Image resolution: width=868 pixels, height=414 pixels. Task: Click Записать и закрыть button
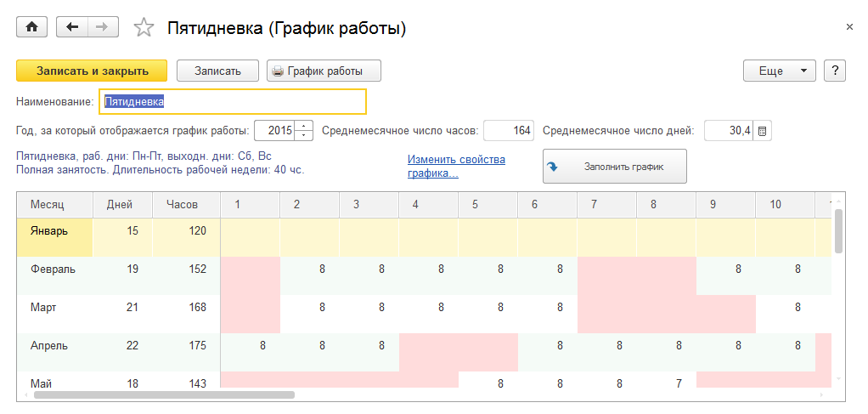coord(92,71)
